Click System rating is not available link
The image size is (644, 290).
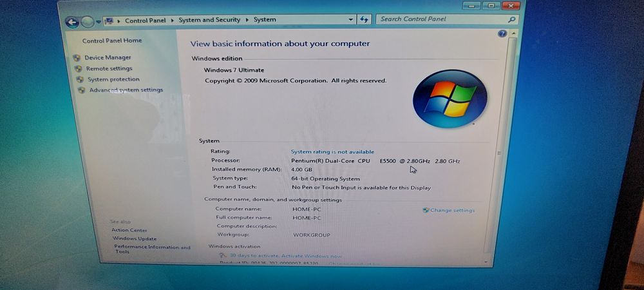(332, 152)
